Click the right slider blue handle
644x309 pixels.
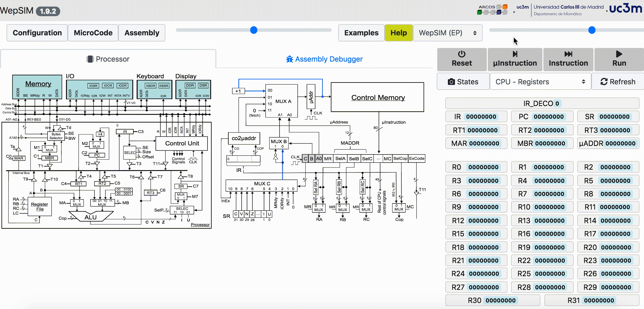pos(592,30)
